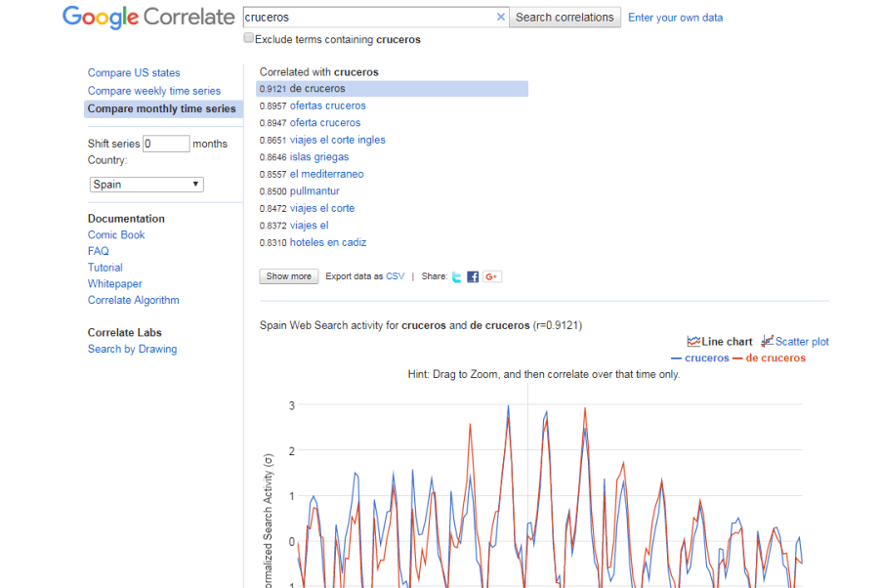This screenshot has width=879, height=588.
Task: Switch to the Scatter plot view
Action: [795, 342]
